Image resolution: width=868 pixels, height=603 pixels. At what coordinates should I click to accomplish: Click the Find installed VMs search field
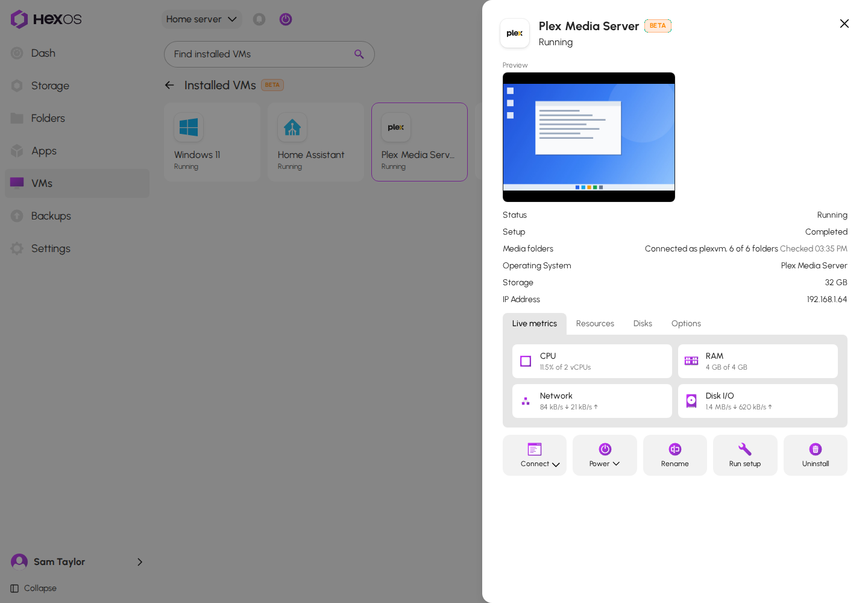pyautogui.click(x=269, y=54)
